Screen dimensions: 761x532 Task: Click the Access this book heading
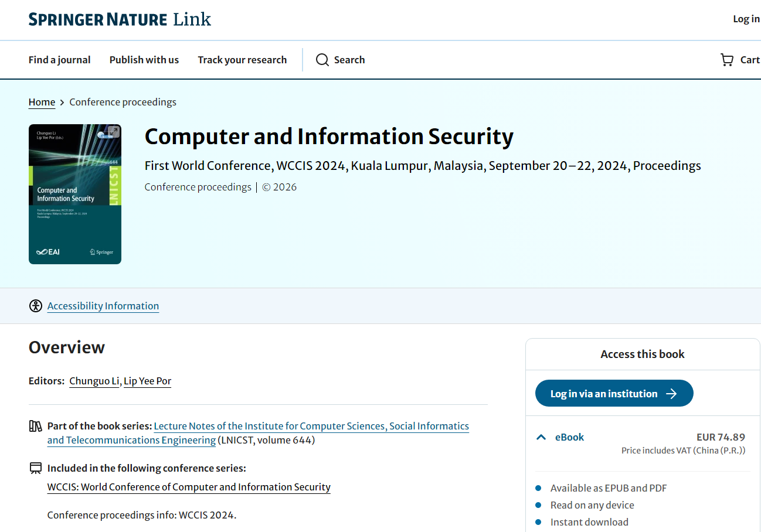(643, 354)
